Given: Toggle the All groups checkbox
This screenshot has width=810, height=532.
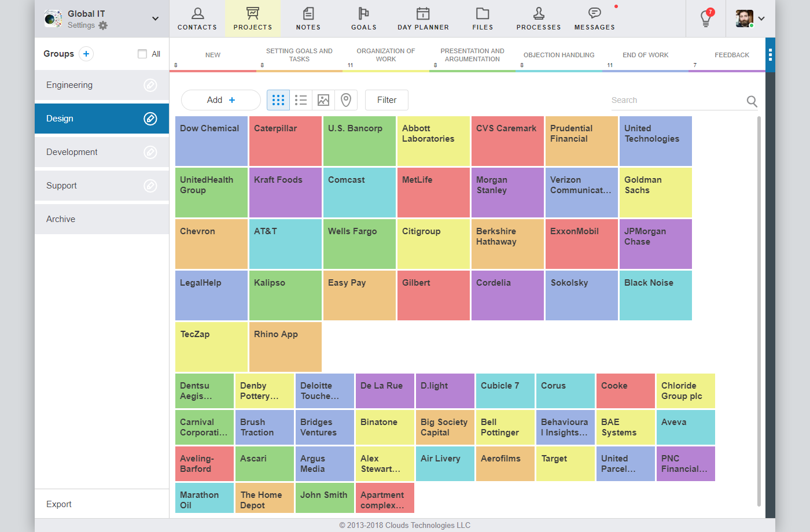Looking at the screenshot, I should coord(142,54).
